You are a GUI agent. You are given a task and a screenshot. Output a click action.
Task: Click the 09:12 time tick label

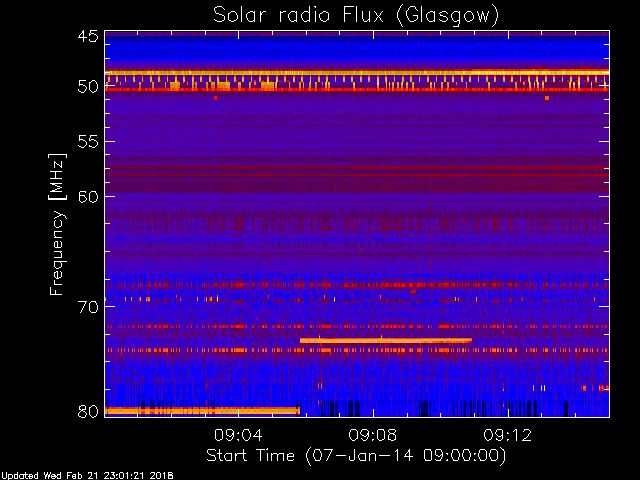click(508, 435)
